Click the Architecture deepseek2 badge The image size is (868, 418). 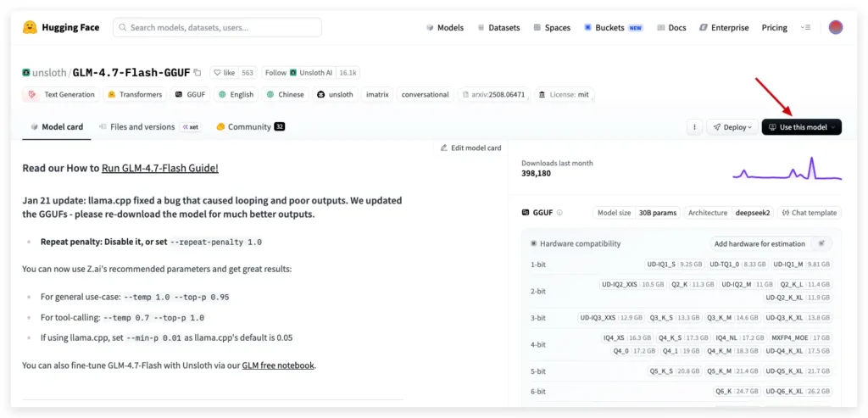click(x=728, y=213)
